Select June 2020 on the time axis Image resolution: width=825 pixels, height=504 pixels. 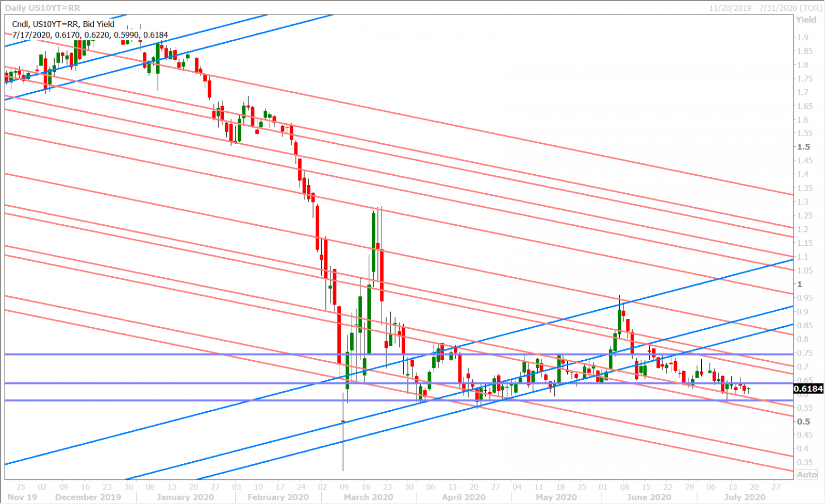point(649,497)
